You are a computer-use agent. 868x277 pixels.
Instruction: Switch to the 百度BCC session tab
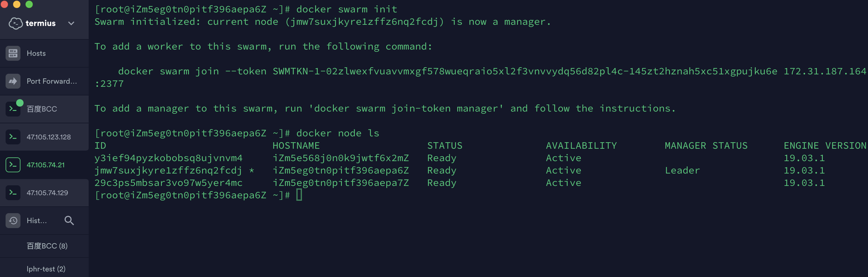pos(44,109)
